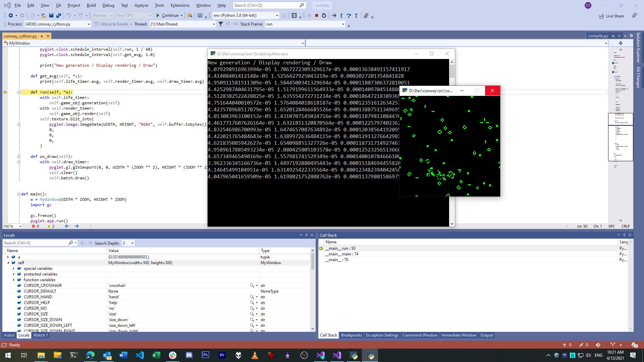The height and width of the screenshot is (362, 644).
Task: Click the warnings count indicator
Action: click(x=51, y=226)
